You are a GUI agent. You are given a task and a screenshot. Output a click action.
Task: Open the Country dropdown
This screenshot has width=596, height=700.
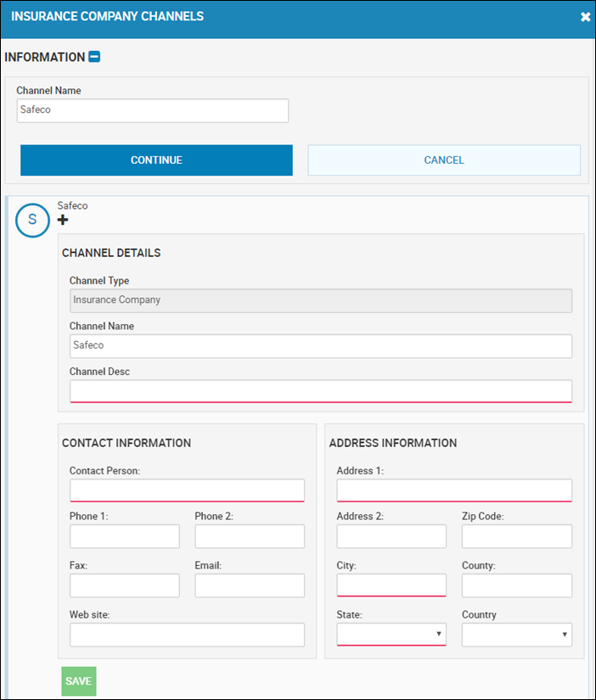(517, 635)
